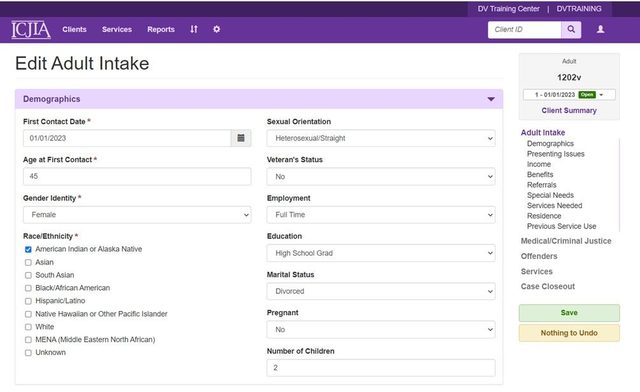
Task: Open the Employment dropdown
Action: click(381, 215)
